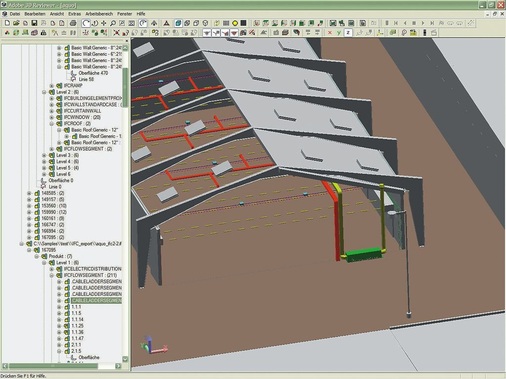Image resolution: width=506 pixels, height=379 pixels.
Task: Expand the Level 5 : (4) node
Action: [x=44, y=168]
